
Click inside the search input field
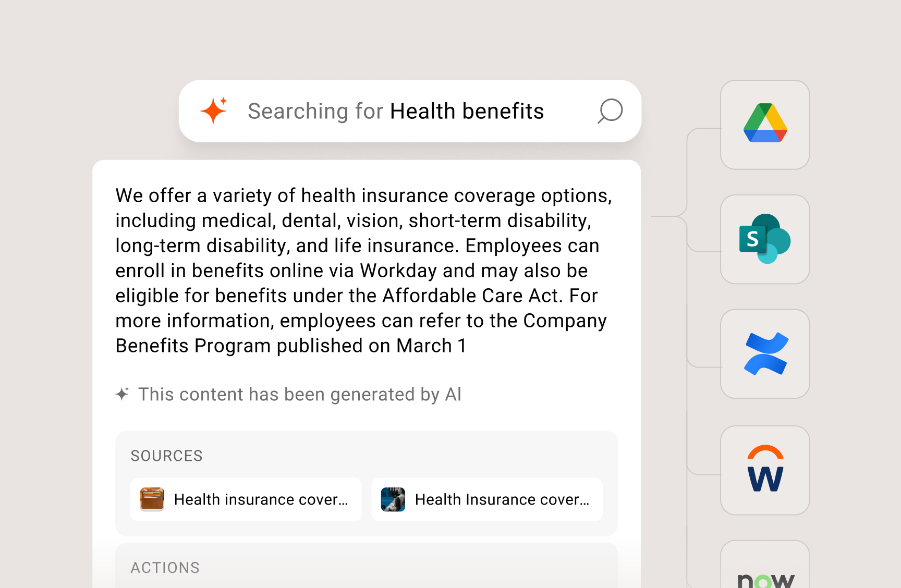pyautogui.click(x=396, y=111)
